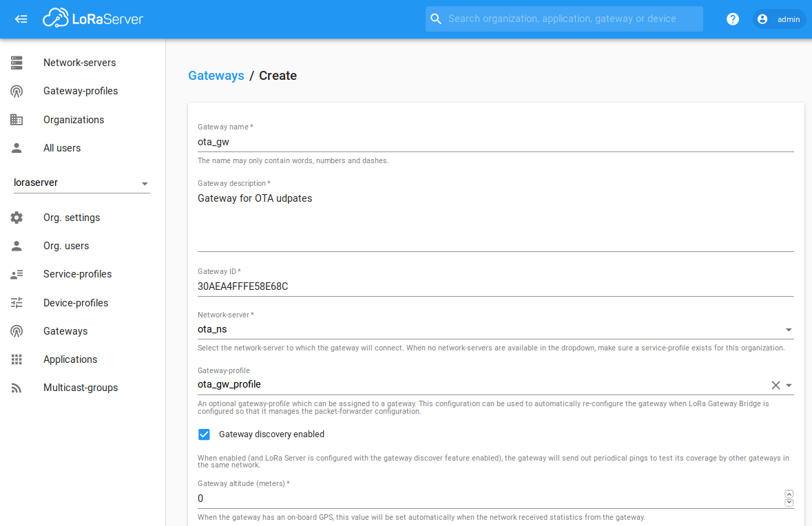Select the Multicast-groups feed icon
Image resolution: width=812 pixels, height=526 pixels.
tap(15, 387)
